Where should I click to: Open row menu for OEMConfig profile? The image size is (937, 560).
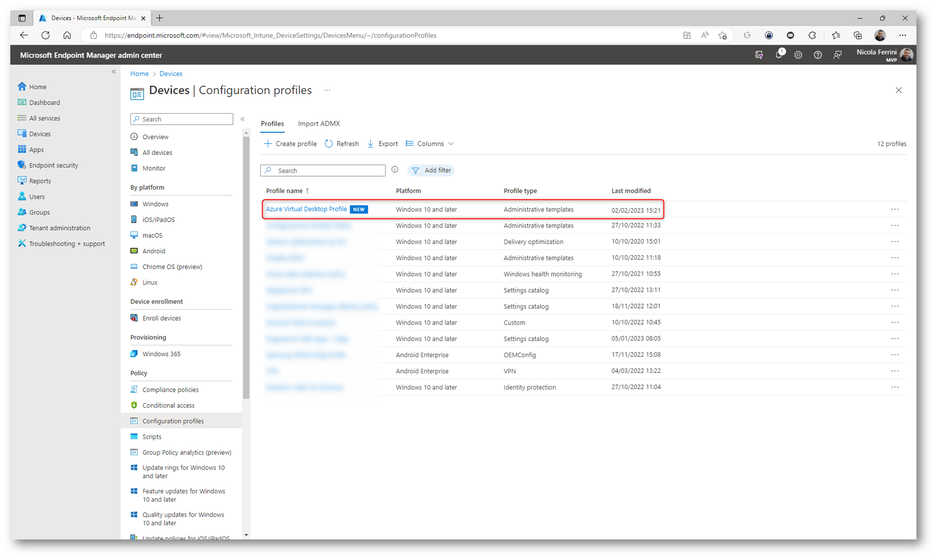coord(895,355)
